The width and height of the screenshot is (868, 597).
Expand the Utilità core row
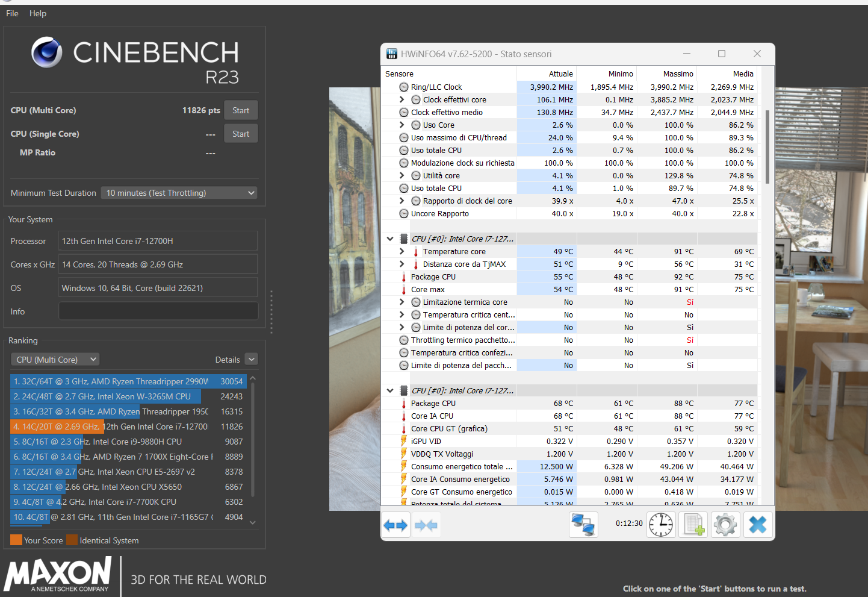click(402, 175)
